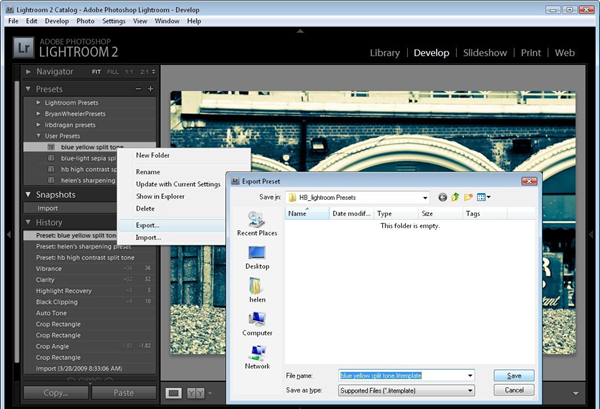Viewport: 600px width, 409px height.
Task: Expand the Navigator panel
Action: pyautogui.click(x=28, y=72)
